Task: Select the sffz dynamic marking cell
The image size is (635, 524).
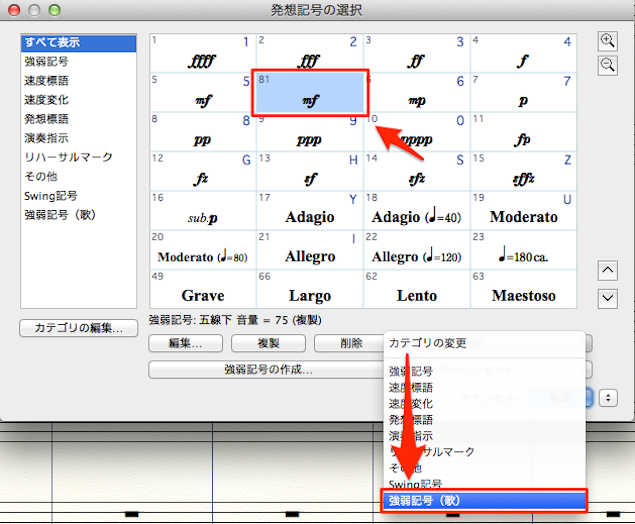Action: click(x=523, y=171)
